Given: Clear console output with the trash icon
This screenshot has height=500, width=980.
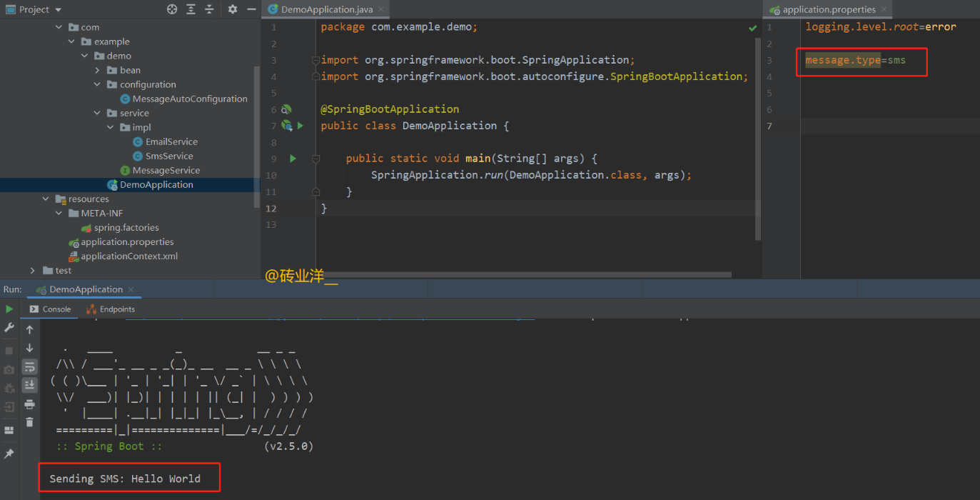Looking at the screenshot, I should [x=29, y=423].
